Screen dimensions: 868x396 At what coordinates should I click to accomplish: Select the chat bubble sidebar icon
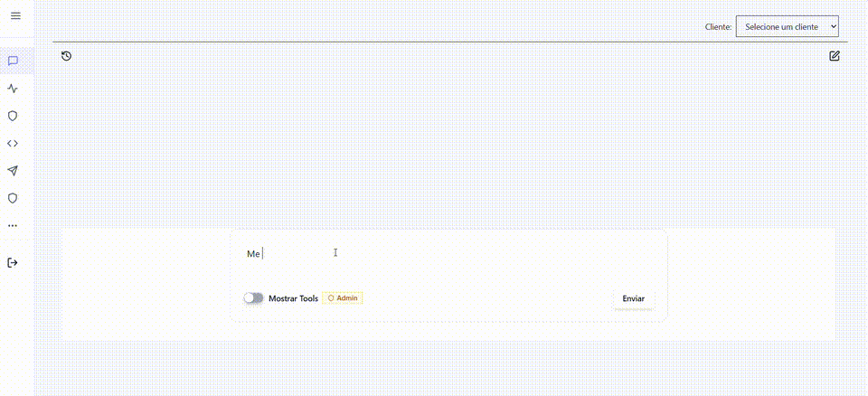click(x=13, y=61)
